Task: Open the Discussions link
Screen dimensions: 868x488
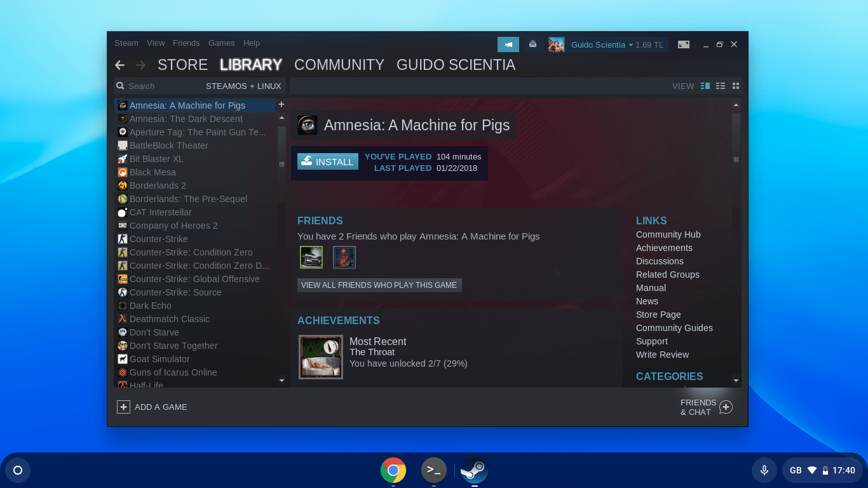Action: (660, 261)
